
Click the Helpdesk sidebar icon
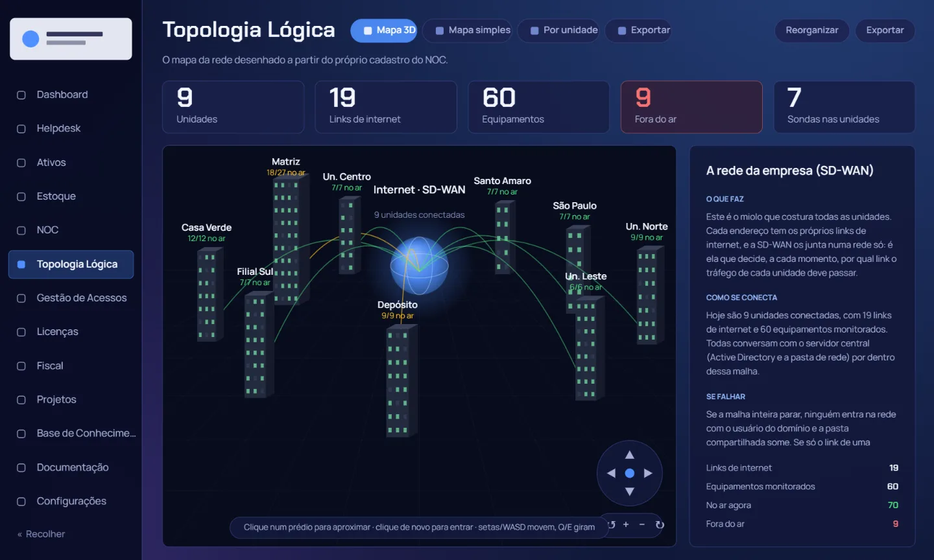click(21, 128)
